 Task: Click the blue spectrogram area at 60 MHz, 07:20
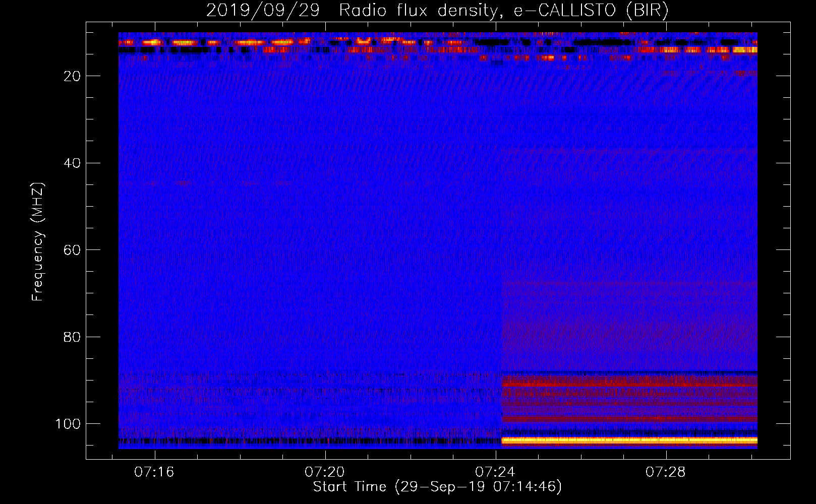325,250
